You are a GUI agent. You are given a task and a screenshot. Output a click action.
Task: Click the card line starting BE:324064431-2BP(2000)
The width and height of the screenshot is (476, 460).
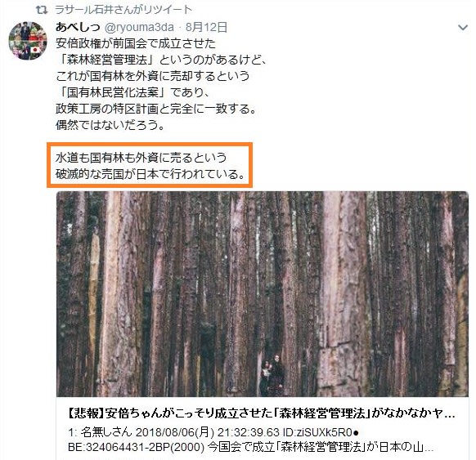point(250,447)
